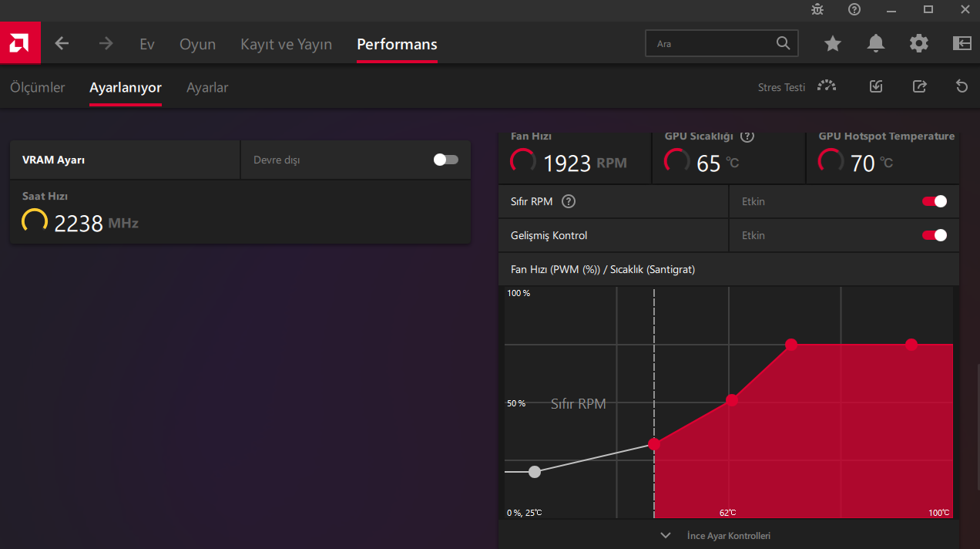Image resolution: width=980 pixels, height=549 pixels.
Task: Open notifications bell icon
Action: point(876,44)
